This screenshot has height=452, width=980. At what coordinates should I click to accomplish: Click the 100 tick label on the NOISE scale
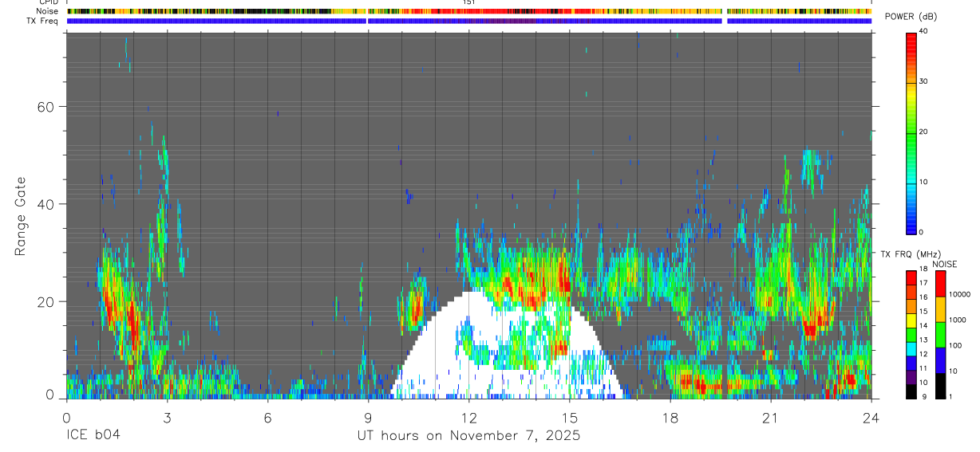tap(954, 345)
